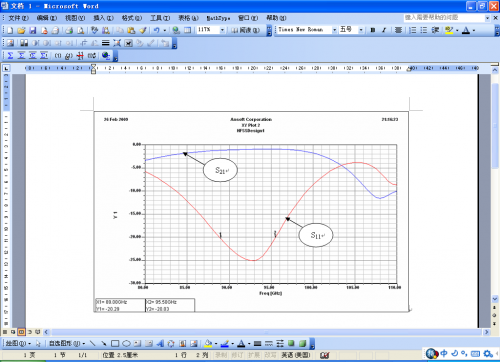Click the 阅读 reading mode button
500x362 pixels.
pyautogui.click(x=246, y=30)
